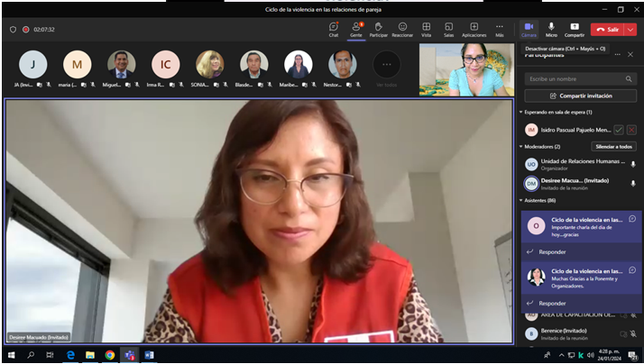Select Miguel participant photo
644x364 pixels.
122,65
